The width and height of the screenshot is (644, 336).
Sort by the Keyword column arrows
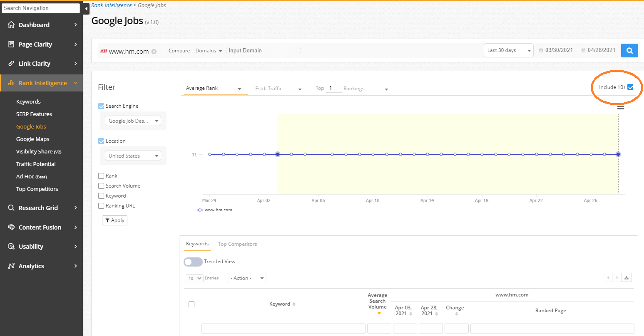[x=294, y=304]
